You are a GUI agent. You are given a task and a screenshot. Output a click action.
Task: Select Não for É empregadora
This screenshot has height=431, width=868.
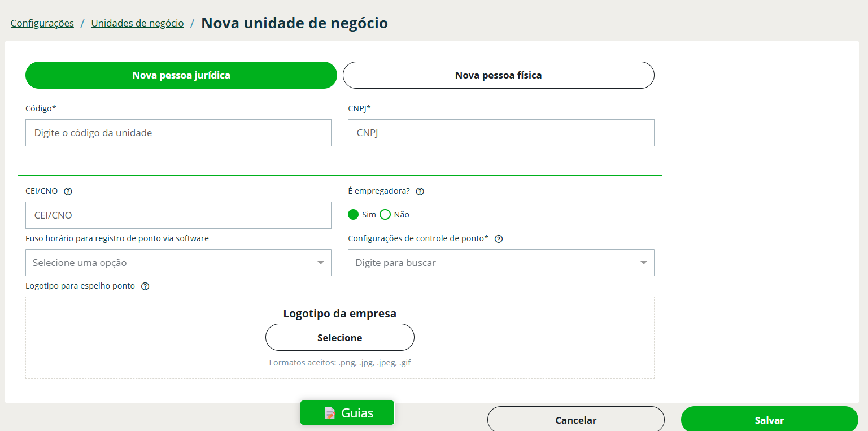tap(385, 215)
